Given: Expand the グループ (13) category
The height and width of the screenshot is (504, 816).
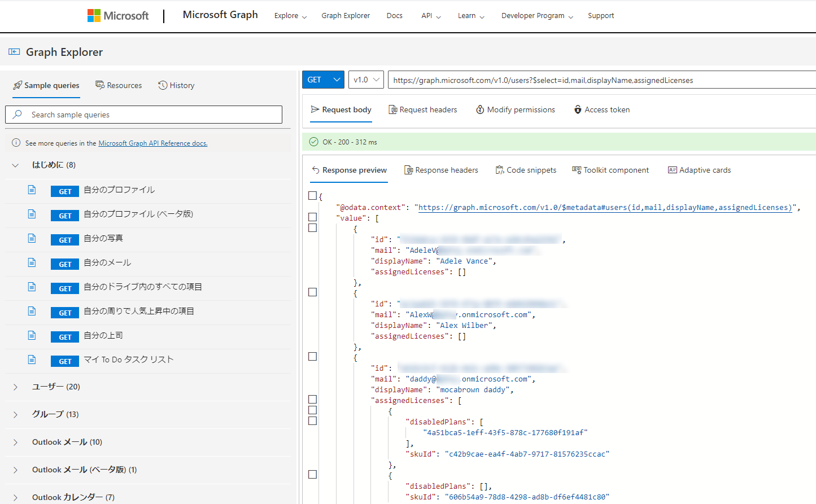Looking at the screenshot, I should 15,415.
